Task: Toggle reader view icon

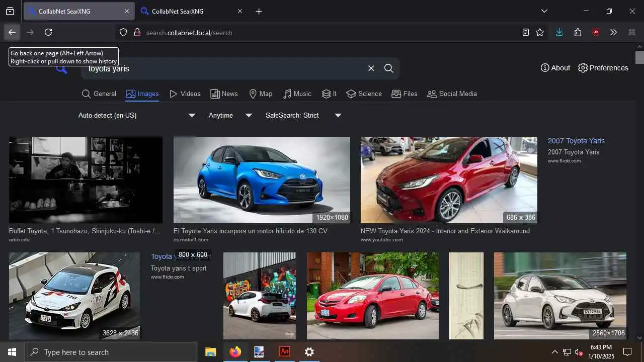Action: 526,32
